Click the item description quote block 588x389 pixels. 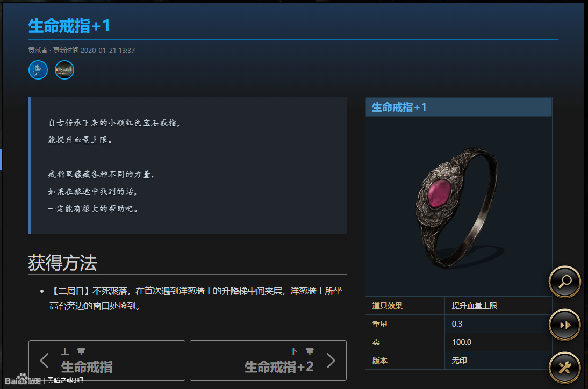click(188, 165)
